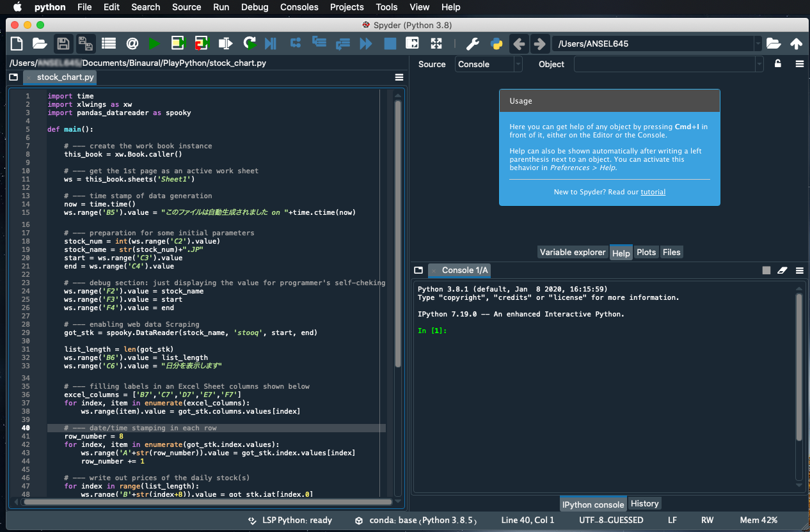The image size is (810, 532).
Task: Click conda base environment status
Action: click(416, 520)
